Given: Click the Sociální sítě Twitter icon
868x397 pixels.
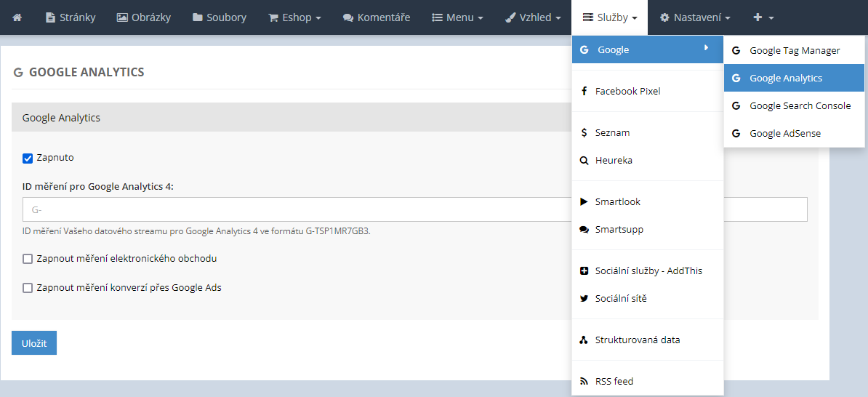Looking at the screenshot, I should (x=584, y=299).
